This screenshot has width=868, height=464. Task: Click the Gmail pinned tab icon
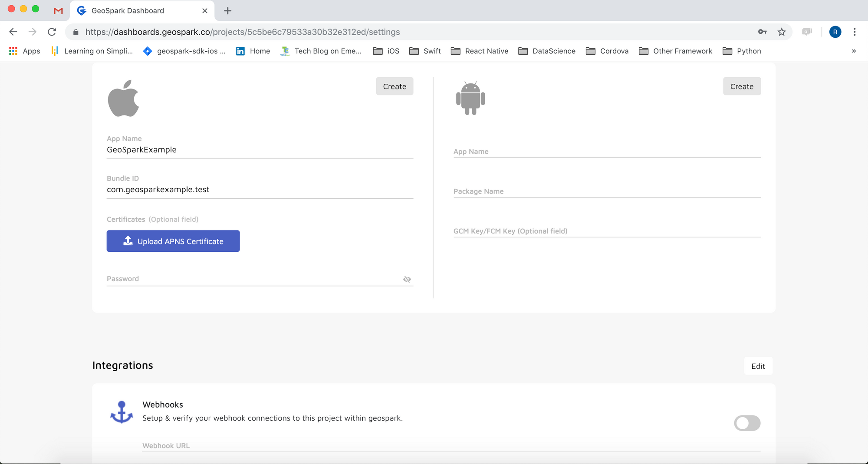coord(58,11)
